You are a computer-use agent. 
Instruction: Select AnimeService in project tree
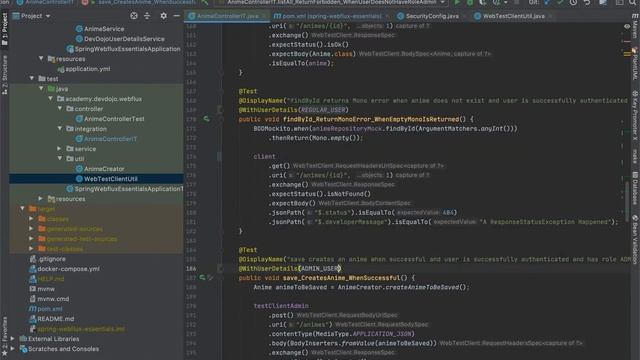(x=104, y=29)
